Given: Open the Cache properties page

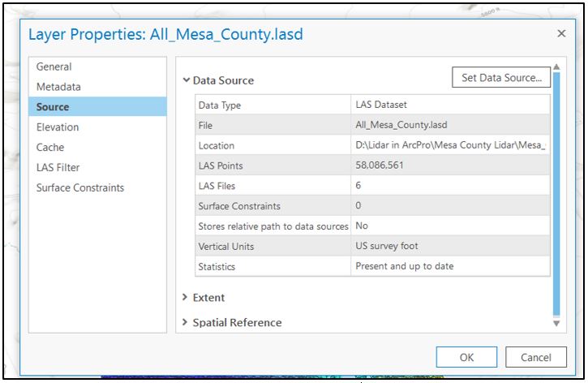Looking at the screenshot, I should (97, 147).
